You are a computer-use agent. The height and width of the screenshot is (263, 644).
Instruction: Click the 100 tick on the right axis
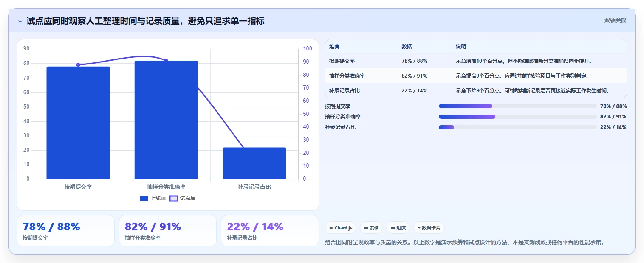[x=308, y=49]
